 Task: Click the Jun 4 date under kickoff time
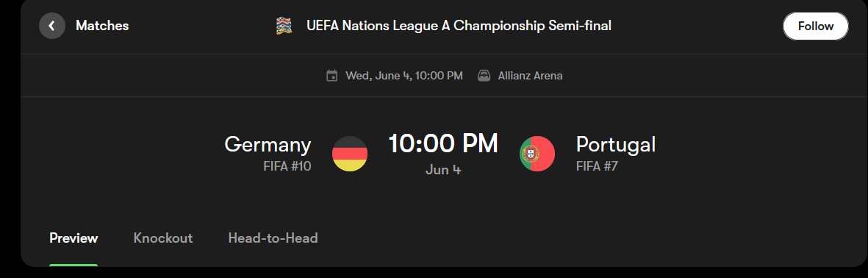coord(443,169)
